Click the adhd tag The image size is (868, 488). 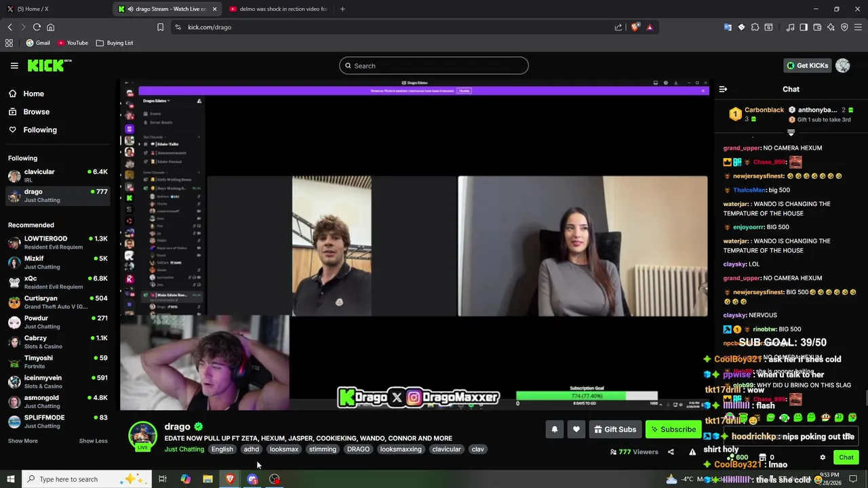point(252,449)
